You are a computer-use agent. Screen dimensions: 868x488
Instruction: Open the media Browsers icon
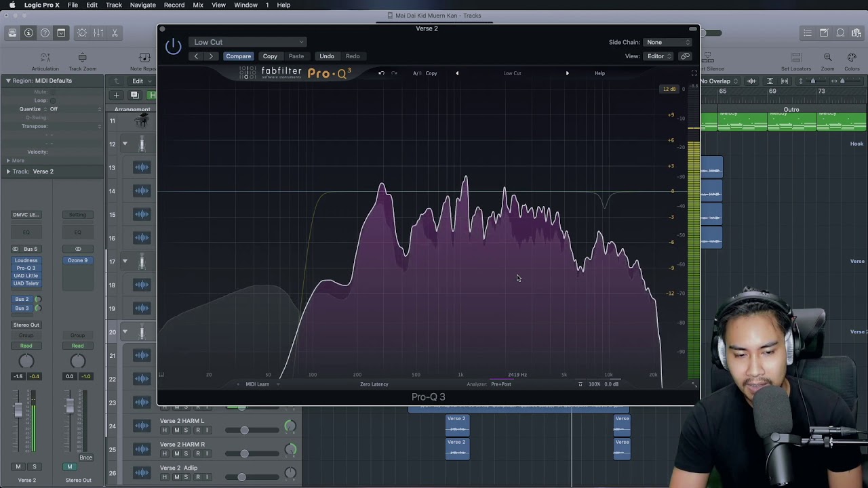point(856,33)
